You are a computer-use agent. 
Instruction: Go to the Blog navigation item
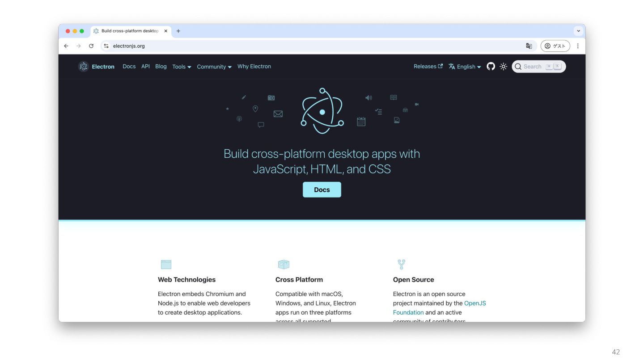pos(161,66)
